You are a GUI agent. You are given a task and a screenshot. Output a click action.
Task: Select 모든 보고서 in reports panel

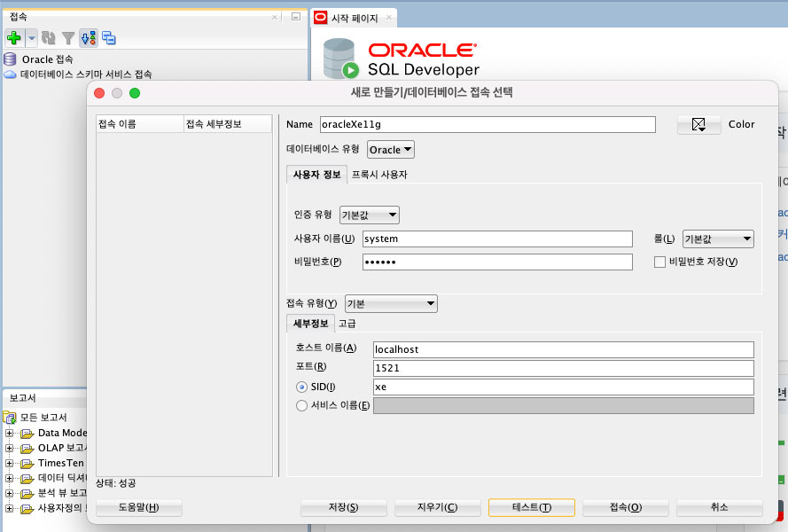(x=43, y=418)
